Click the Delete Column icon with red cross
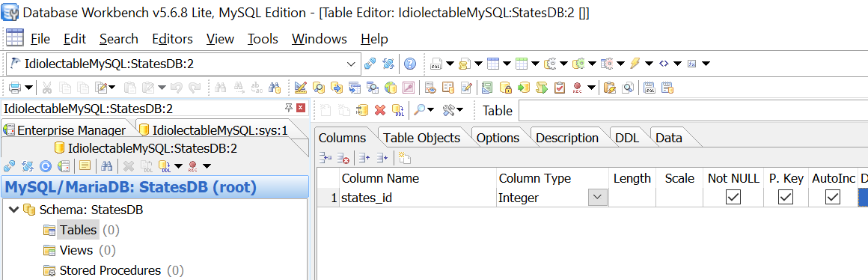This screenshot has height=280, width=868. (343, 159)
